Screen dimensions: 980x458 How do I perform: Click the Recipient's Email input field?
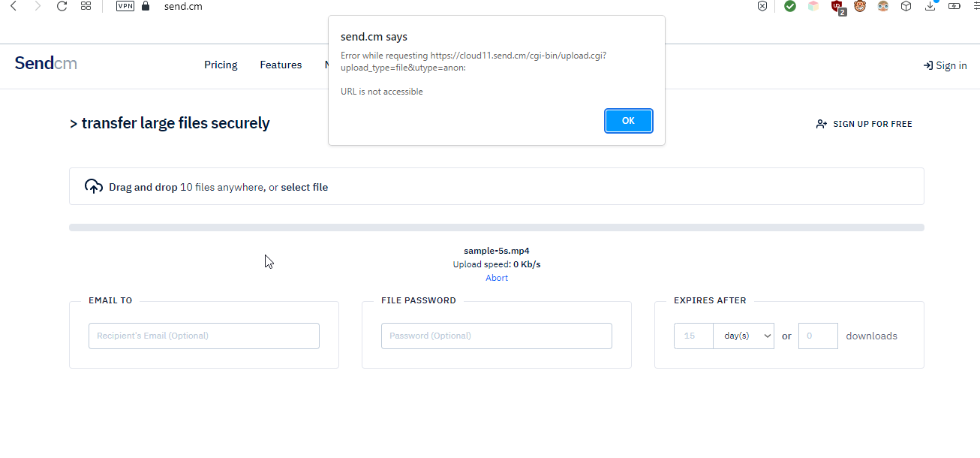coord(203,336)
